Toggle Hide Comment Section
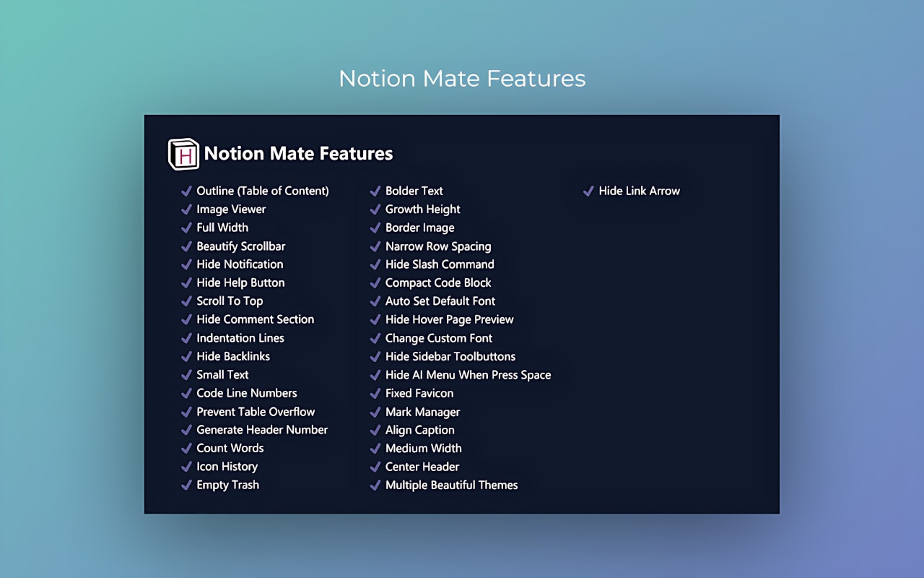Viewport: 924px width, 578px height. (256, 319)
